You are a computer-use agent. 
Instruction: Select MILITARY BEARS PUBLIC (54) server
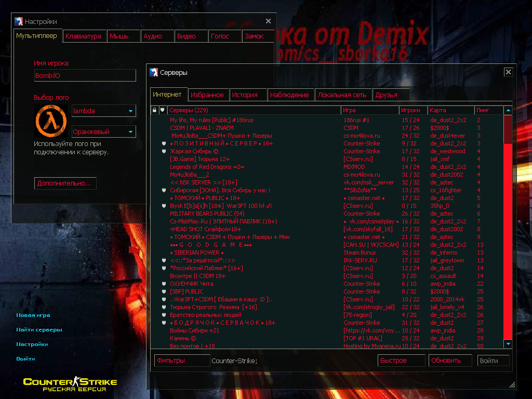click(327, 214)
